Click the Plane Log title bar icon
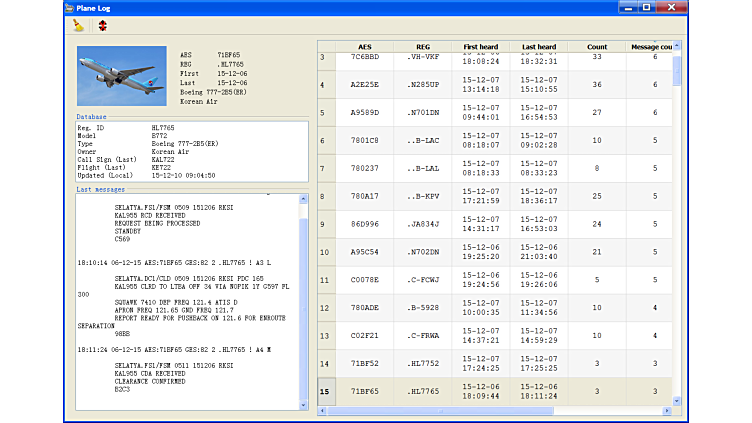The image size is (752, 423). click(69, 7)
